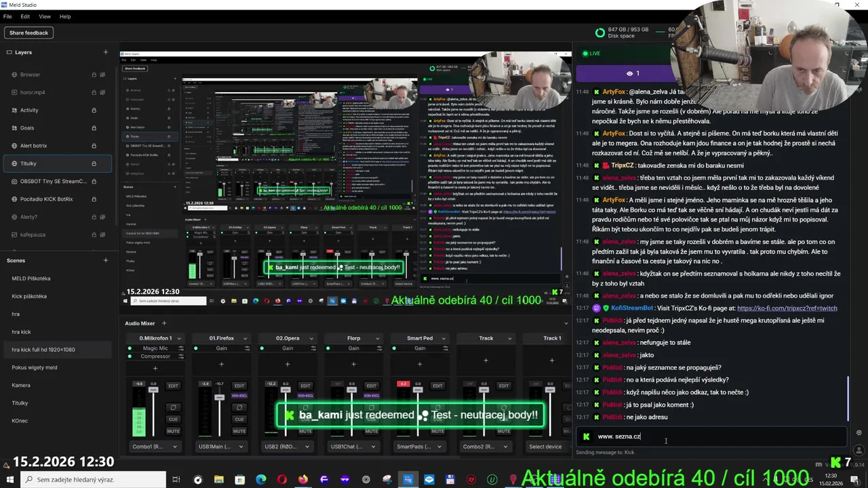Open Opera from the taskbar
The height and width of the screenshot is (488, 868).
pos(281,480)
